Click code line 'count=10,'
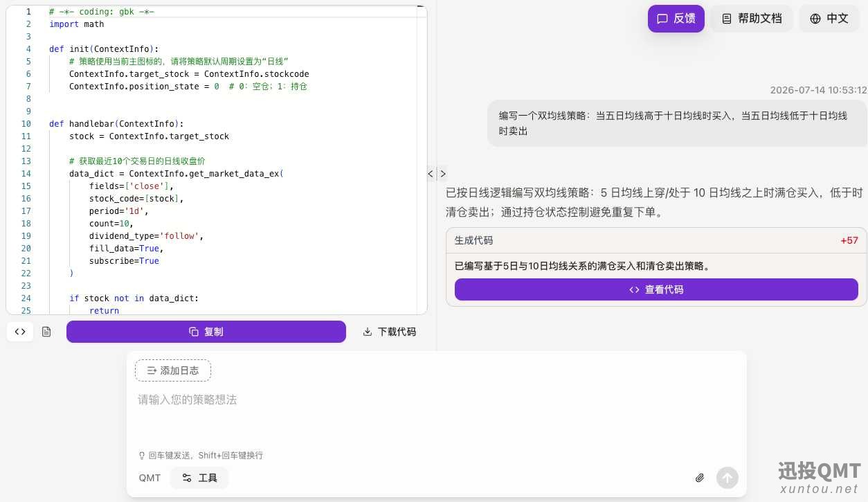Screen dimensions: 868x502 pos(111,224)
